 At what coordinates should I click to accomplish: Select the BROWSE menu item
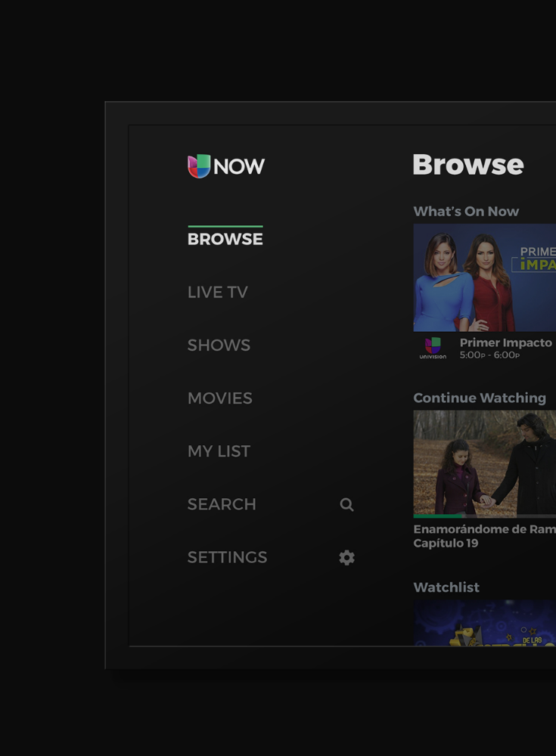pos(225,239)
